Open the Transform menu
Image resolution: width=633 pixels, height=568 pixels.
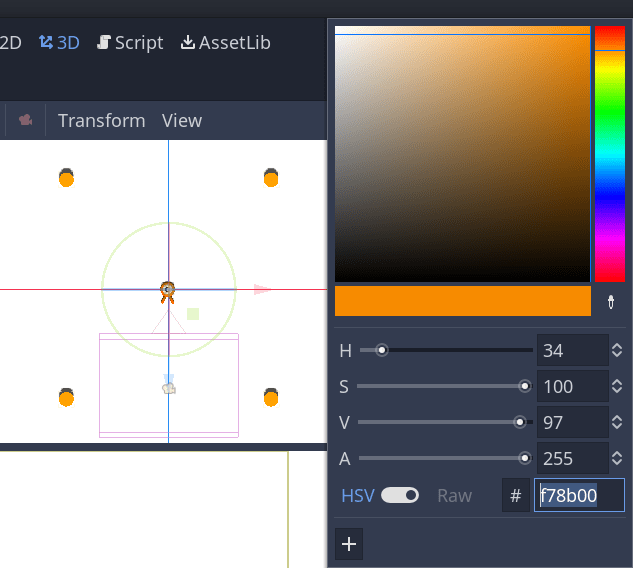click(x=101, y=120)
